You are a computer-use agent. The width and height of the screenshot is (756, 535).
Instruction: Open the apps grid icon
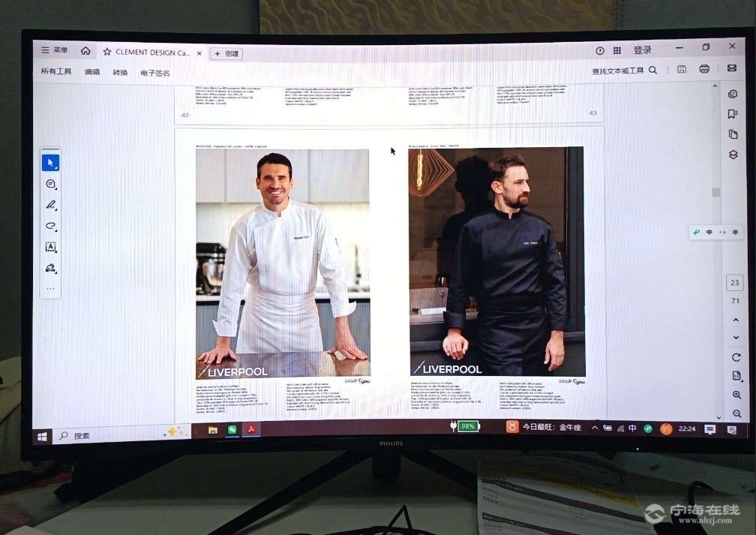point(617,51)
